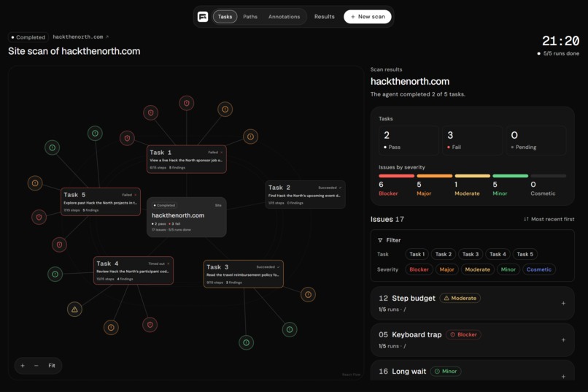Image resolution: width=588 pixels, height=392 pixels.
Task: Toggle the Task 3 filter chip
Action: click(471, 254)
